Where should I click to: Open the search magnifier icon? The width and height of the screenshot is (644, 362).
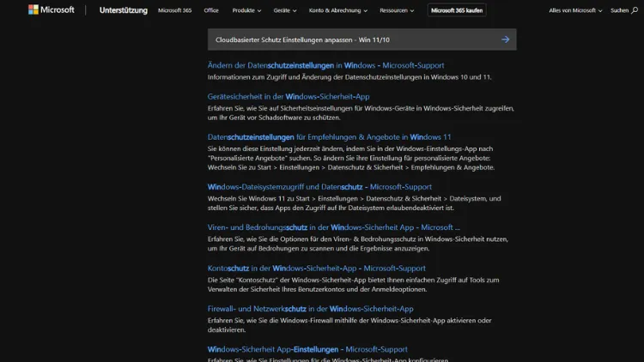click(635, 10)
